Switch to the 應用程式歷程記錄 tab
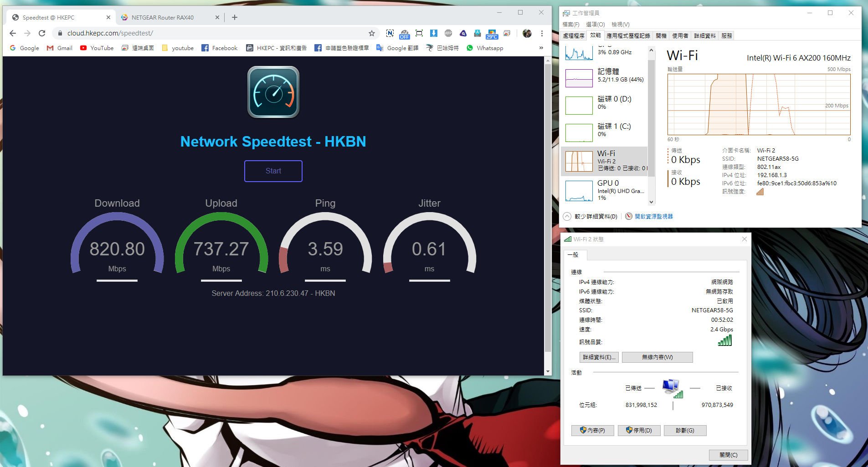 pos(628,36)
